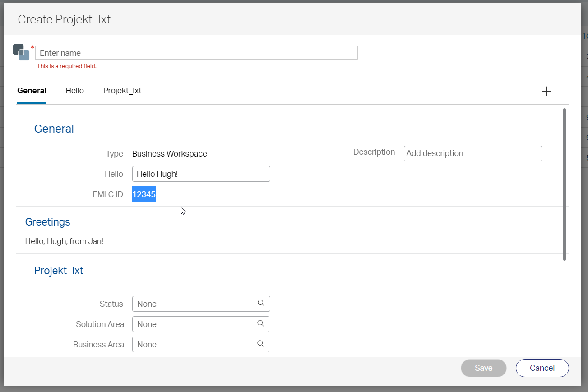Click the Solution Area label

pyautogui.click(x=100, y=324)
